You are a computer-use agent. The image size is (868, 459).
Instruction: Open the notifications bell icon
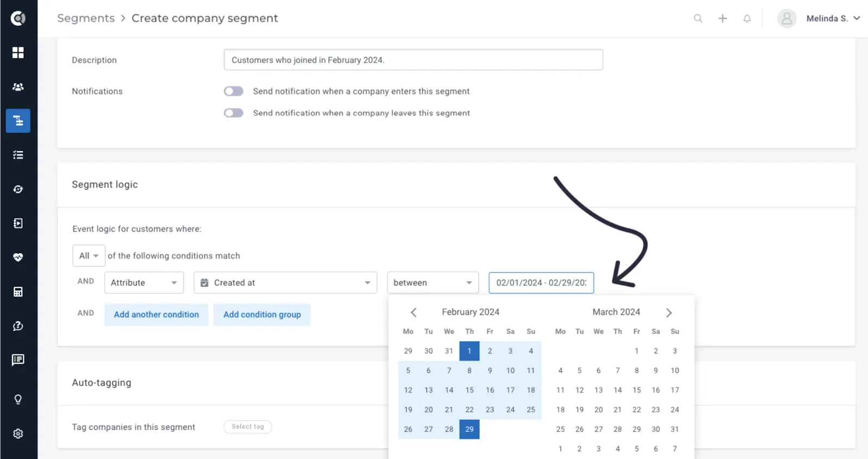point(747,18)
